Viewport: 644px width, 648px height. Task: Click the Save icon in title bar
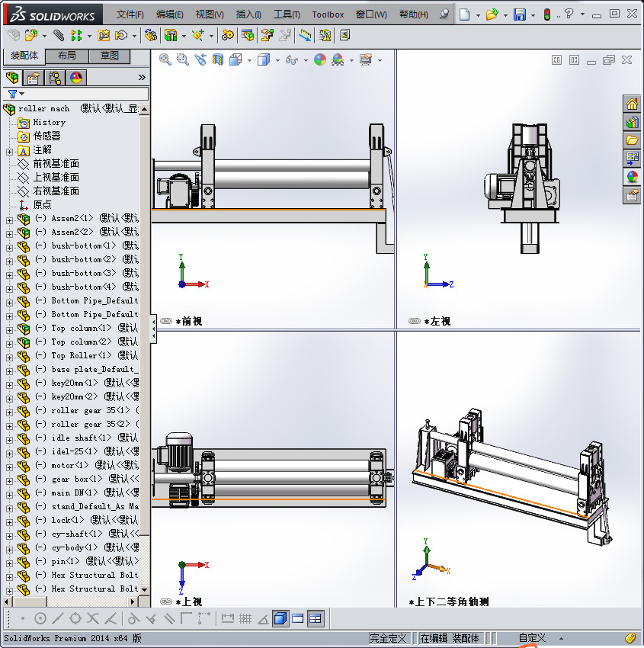click(x=519, y=15)
